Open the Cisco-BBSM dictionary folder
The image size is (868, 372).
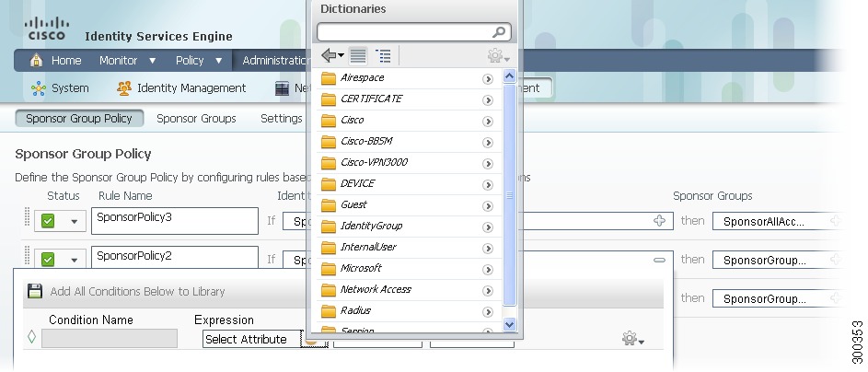pos(409,142)
